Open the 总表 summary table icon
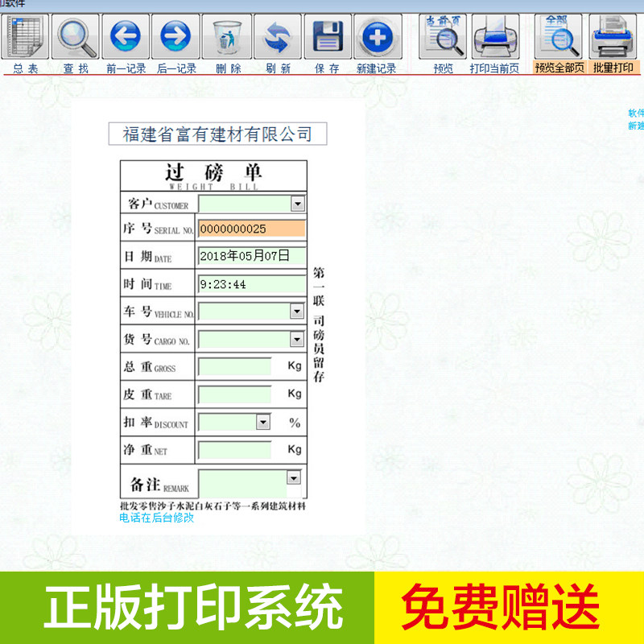Viewport: 644px width, 644px height. tap(25, 36)
